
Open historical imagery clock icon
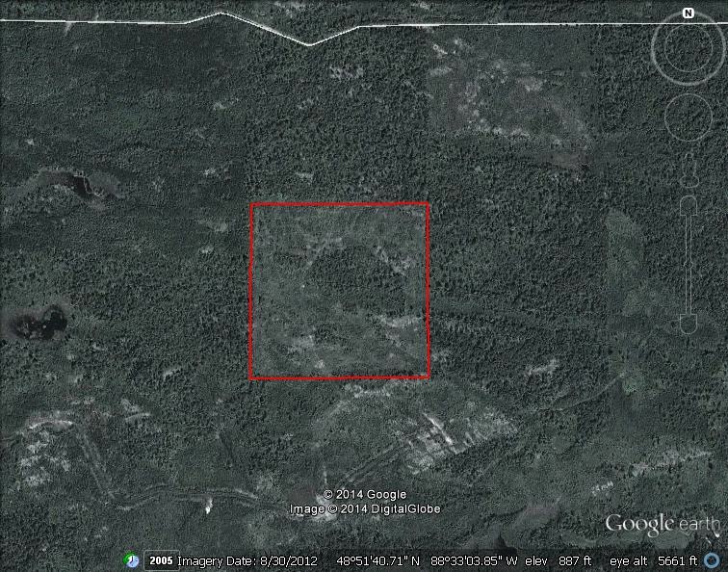tap(132, 560)
